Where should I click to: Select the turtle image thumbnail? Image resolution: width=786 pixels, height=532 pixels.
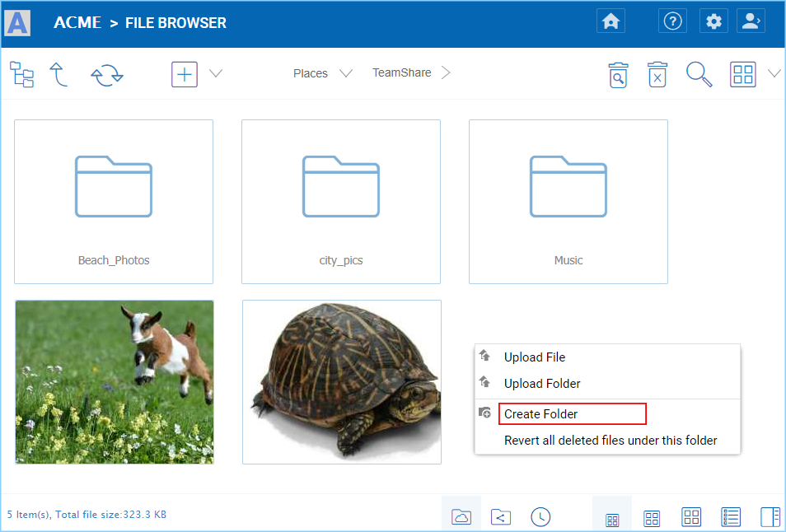[342, 382]
